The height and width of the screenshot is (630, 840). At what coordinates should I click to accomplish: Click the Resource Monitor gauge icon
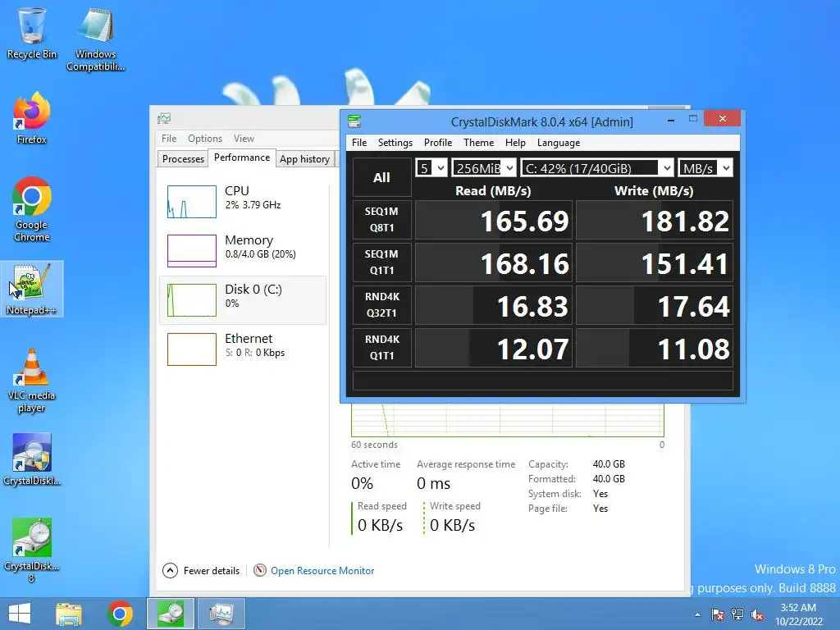coord(260,571)
